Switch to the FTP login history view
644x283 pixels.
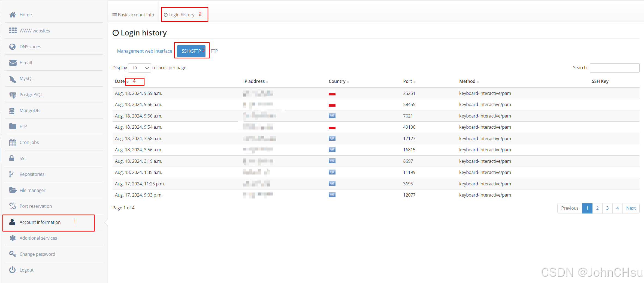214,51
